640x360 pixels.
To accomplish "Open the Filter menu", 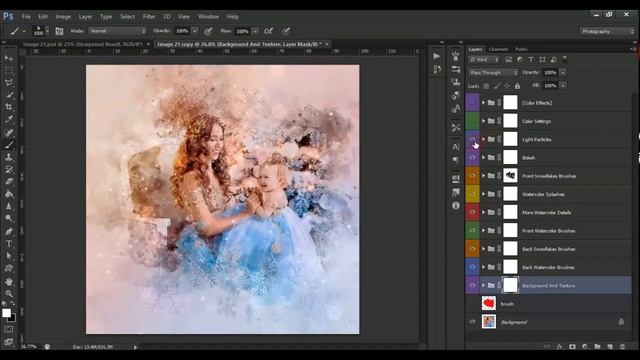I will pyautogui.click(x=149, y=17).
